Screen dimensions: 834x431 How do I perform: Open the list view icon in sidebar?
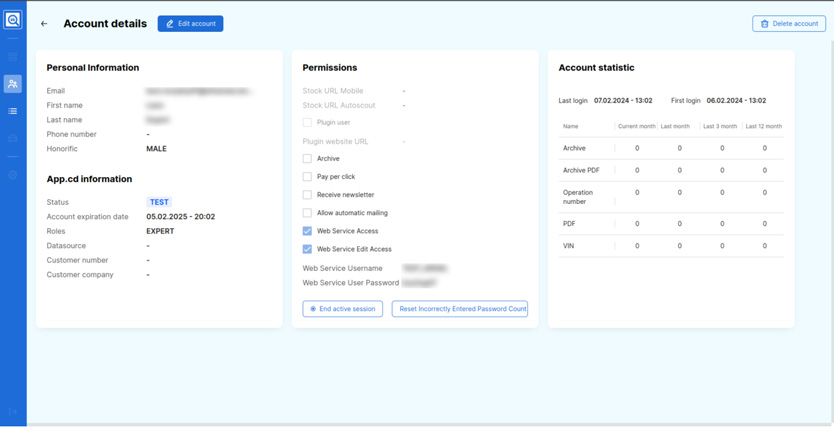[x=13, y=111]
